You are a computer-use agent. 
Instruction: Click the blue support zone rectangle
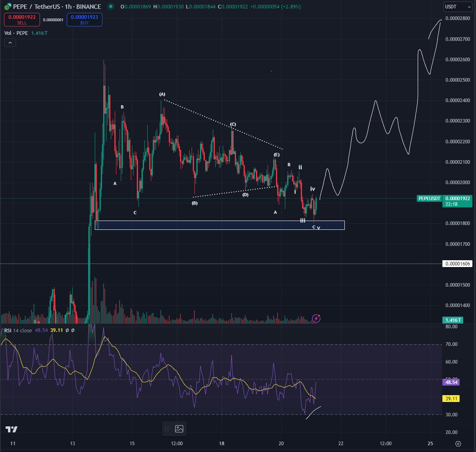pos(220,225)
